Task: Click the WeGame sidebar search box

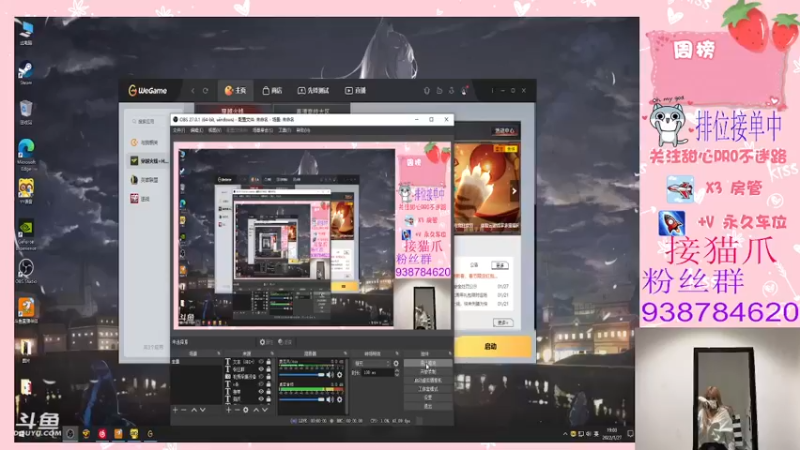Action: coord(146,121)
